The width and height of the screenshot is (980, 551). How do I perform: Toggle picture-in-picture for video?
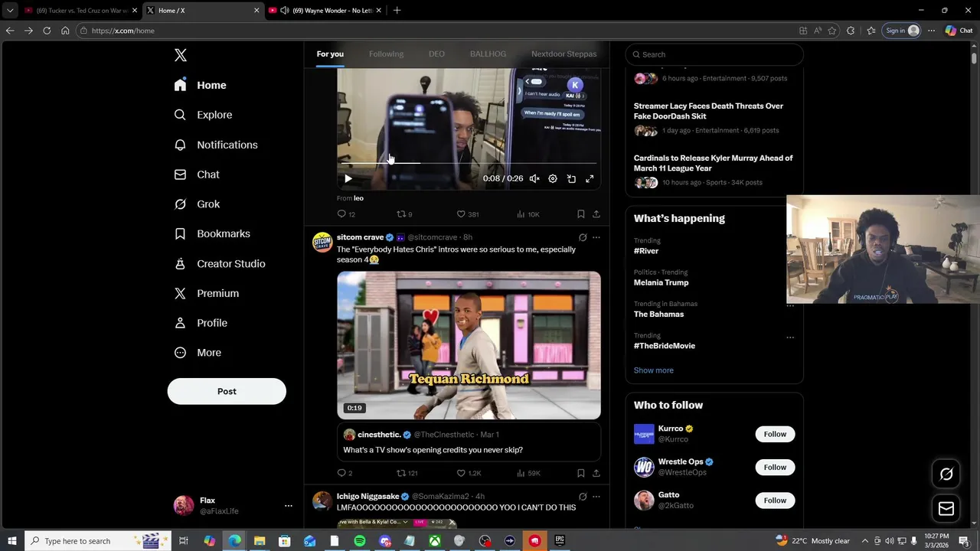(571, 178)
